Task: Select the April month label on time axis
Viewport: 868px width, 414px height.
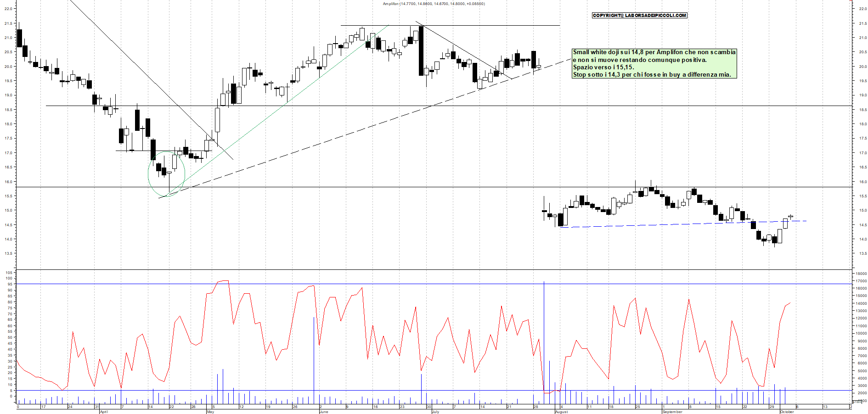Action: [104, 412]
